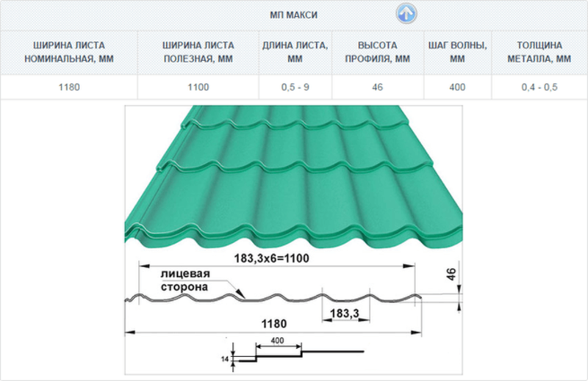The width and height of the screenshot is (588, 381).
Task: Select the 400 wave step table cell
Action: [457, 87]
